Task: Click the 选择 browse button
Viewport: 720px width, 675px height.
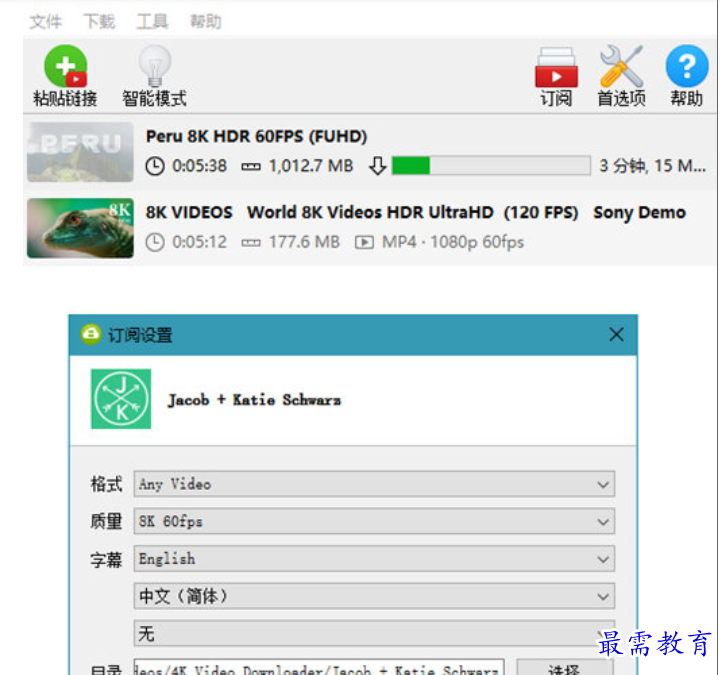Action: [x=565, y=668]
